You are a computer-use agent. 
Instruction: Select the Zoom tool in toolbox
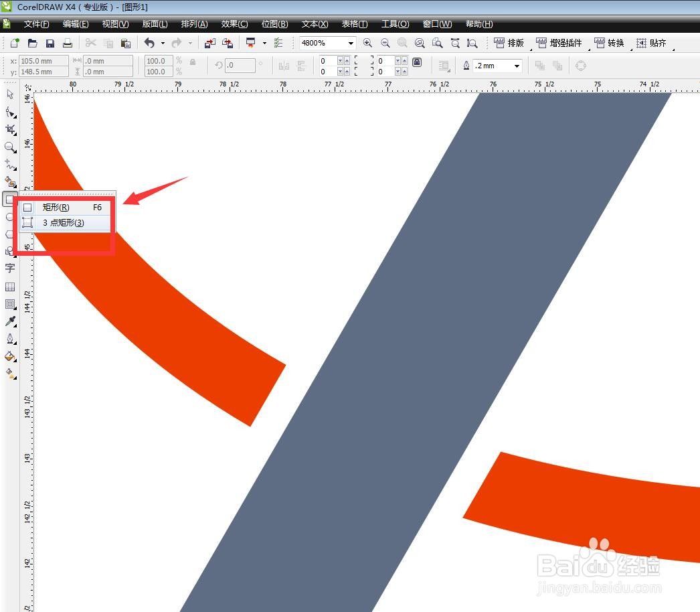tap(10, 147)
